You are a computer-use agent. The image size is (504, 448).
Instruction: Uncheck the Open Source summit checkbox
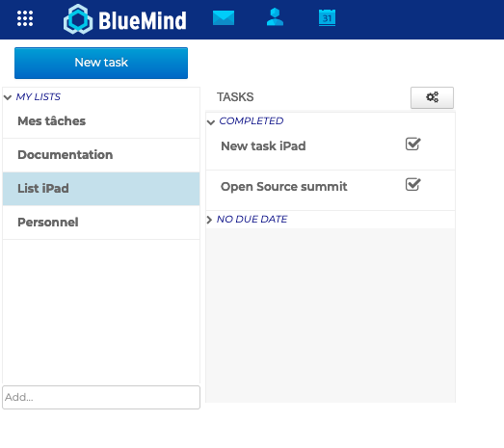pyautogui.click(x=412, y=184)
